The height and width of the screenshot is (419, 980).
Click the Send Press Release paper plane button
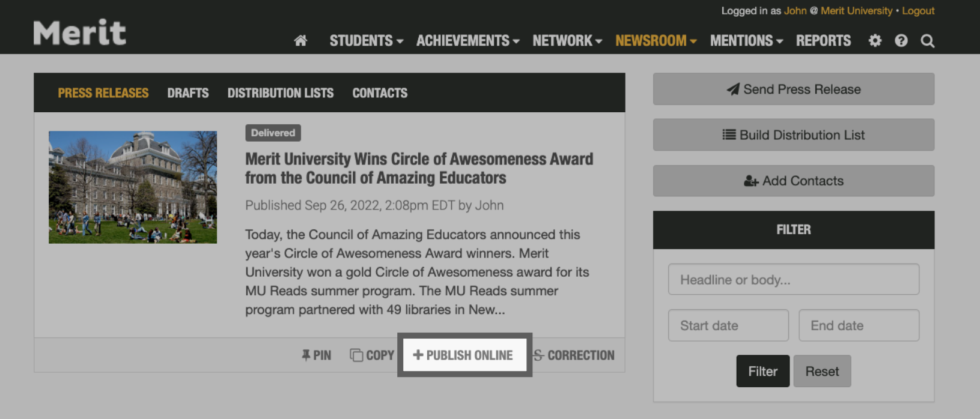pyautogui.click(x=793, y=89)
